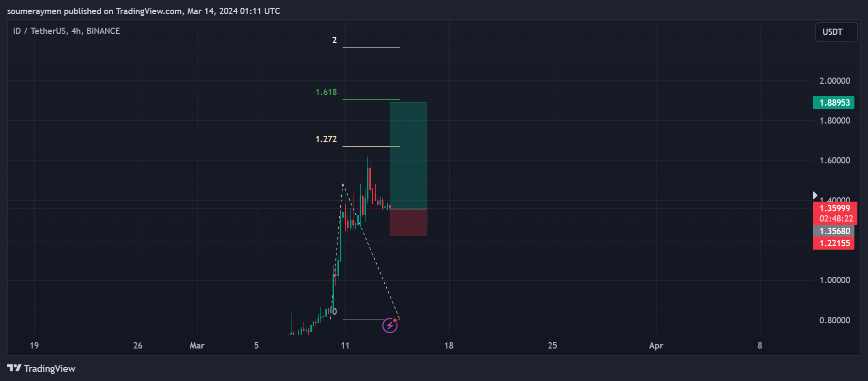Viewport: 868px width, 381px height.
Task: Click the 1.60000 price axis label
Action: tap(835, 160)
